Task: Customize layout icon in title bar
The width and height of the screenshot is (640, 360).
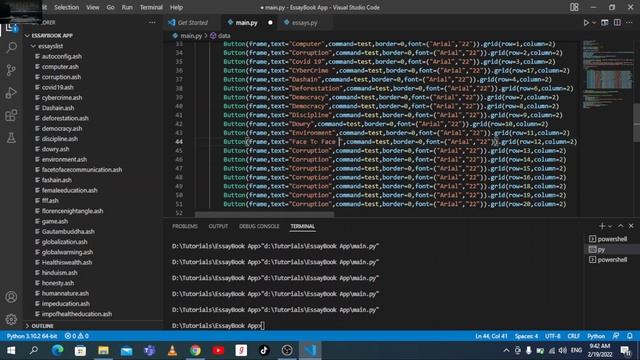Action: coord(574,7)
